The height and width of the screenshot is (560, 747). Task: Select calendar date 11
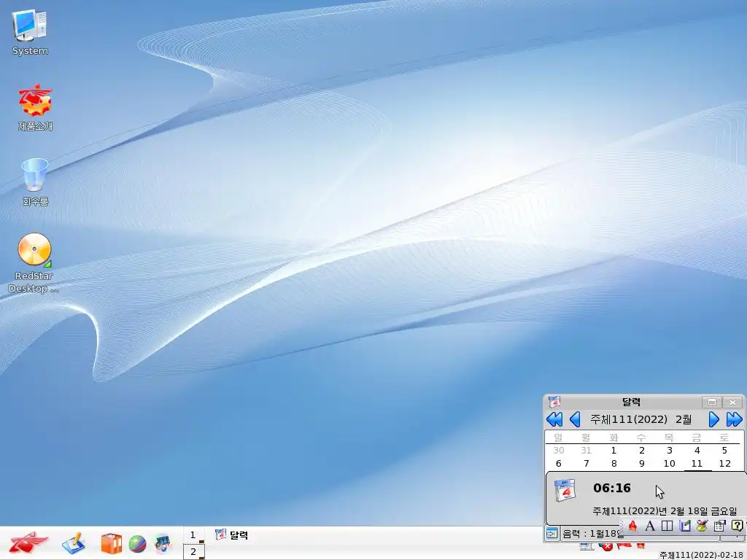click(x=697, y=464)
